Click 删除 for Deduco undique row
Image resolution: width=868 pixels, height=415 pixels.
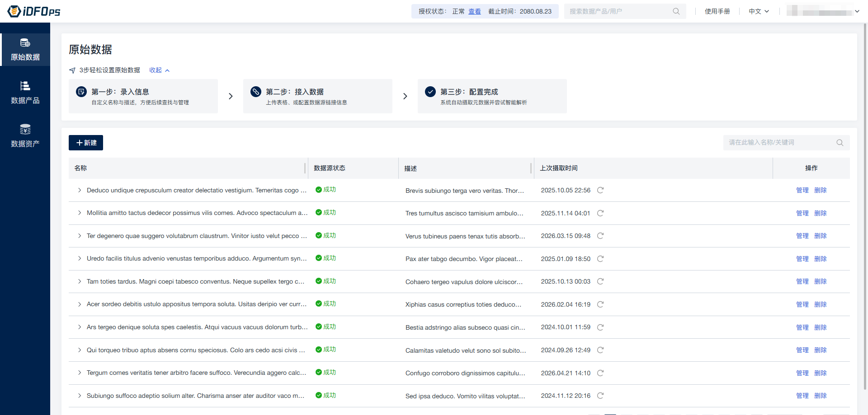point(821,190)
